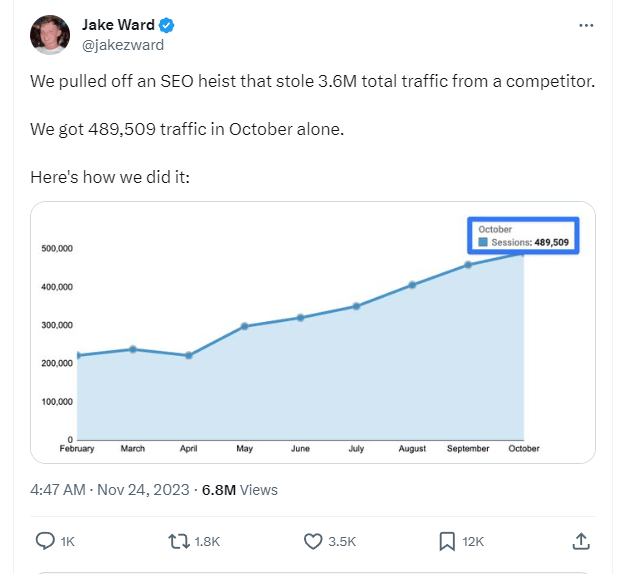The image size is (625, 574).
Task: Click the April data point marker
Action: coord(189,355)
